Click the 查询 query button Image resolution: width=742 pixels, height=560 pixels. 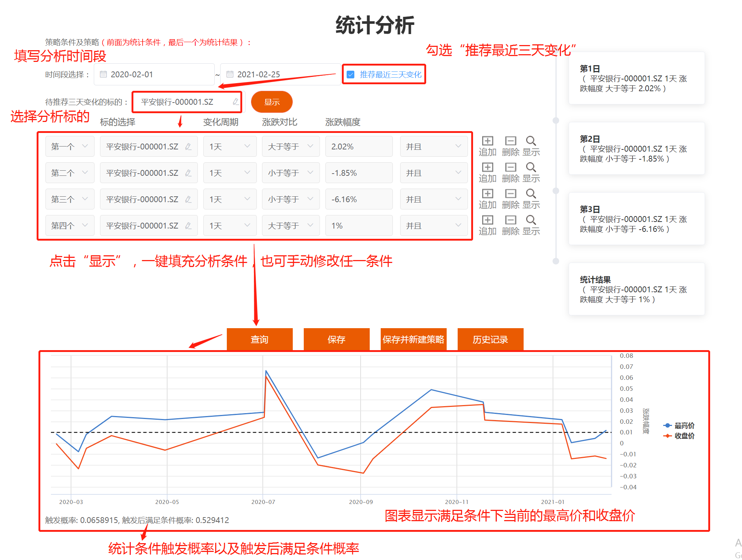point(259,340)
